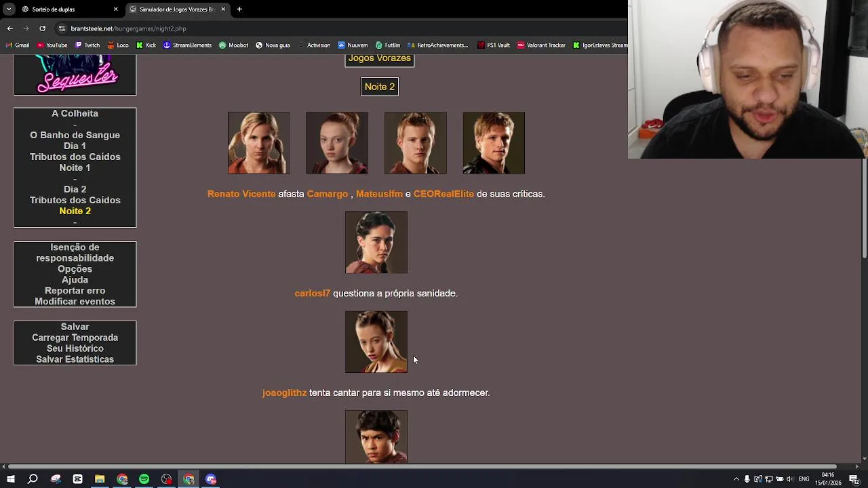Switch to Simulador de Jogos Vorazes tab
The image size is (868, 488).
pyautogui.click(x=178, y=9)
